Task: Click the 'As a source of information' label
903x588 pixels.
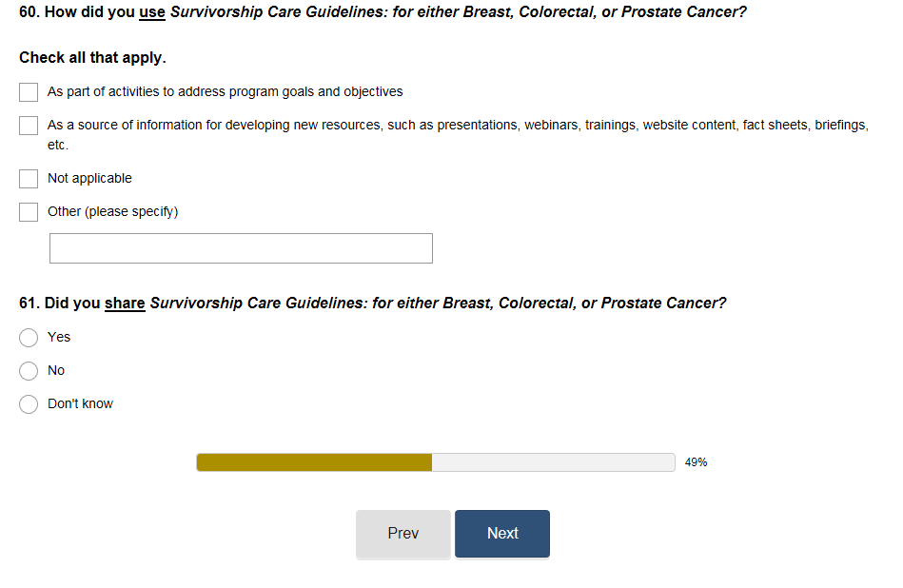Action: [457, 126]
